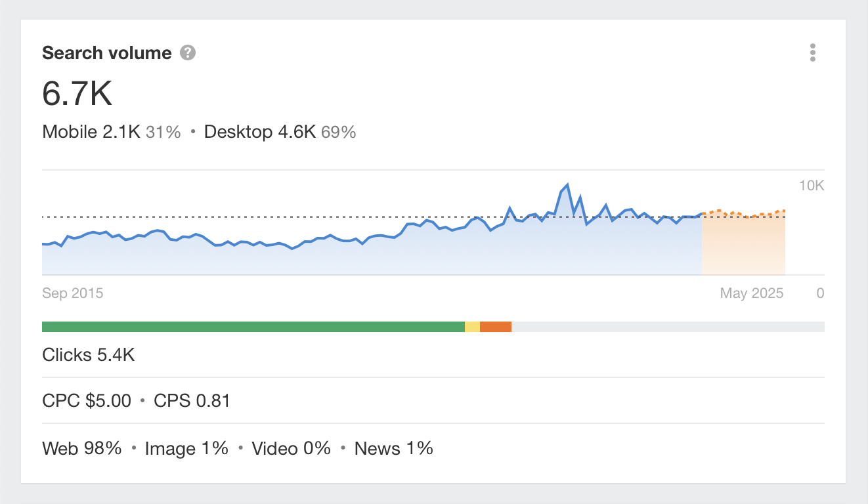Viewport: 868px width, 504px height.
Task: Click the CPC $5.00 value
Action: tap(86, 400)
